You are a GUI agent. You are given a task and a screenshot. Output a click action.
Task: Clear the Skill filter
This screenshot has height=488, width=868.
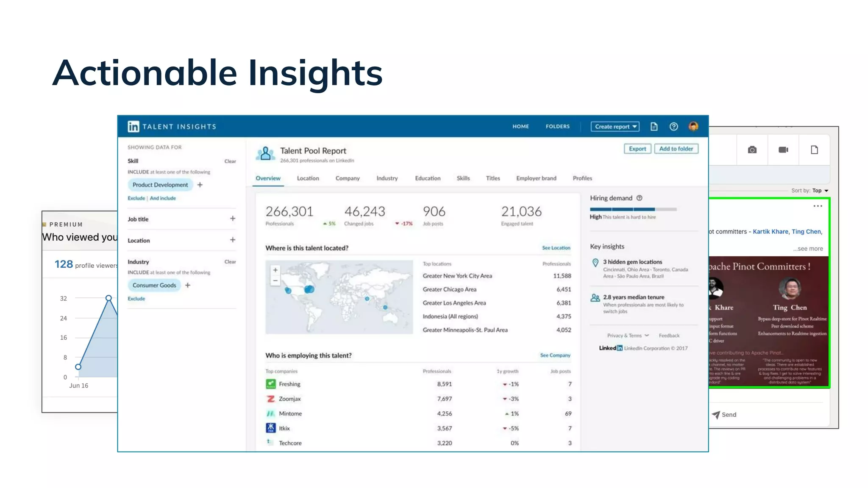(x=230, y=161)
